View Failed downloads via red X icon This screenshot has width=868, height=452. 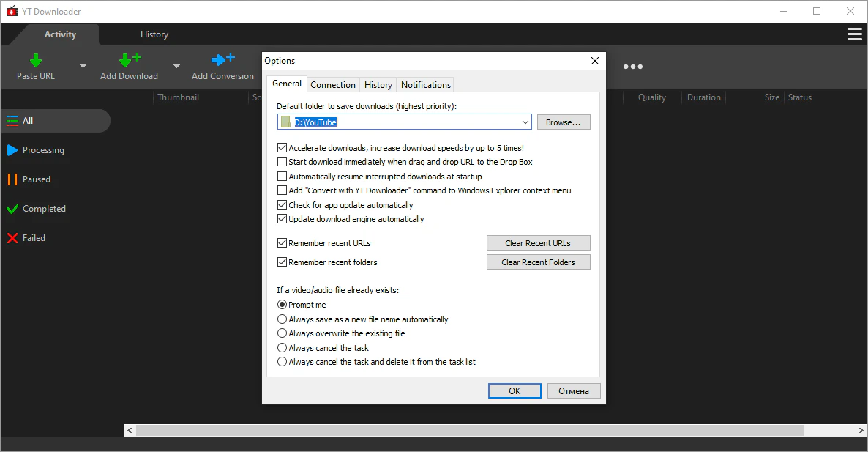point(31,237)
